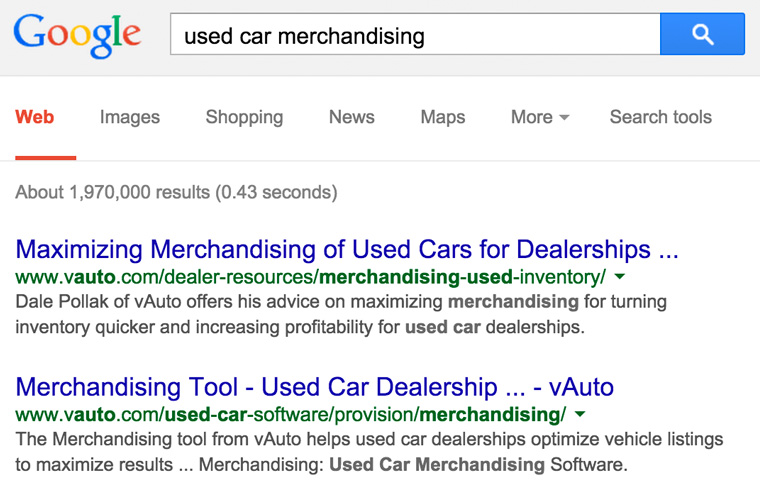
Task: Open Search tools options
Action: [661, 117]
